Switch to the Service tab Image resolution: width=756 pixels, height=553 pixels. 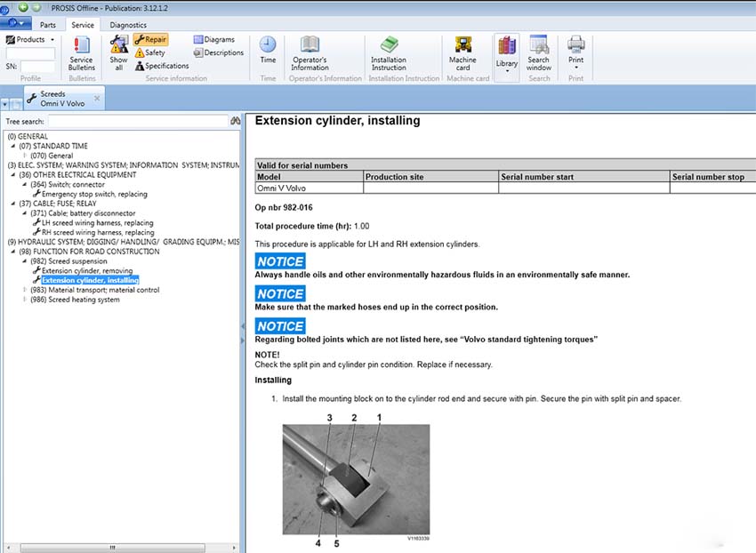point(83,25)
